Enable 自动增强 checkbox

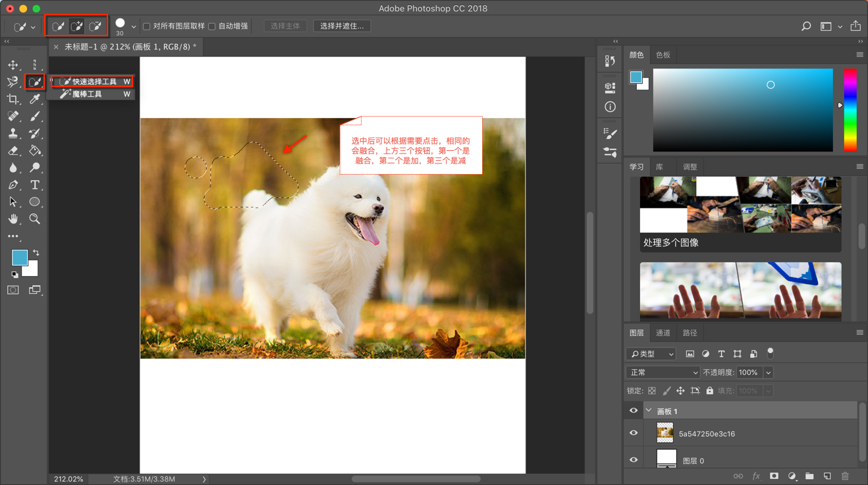point(212,26)
